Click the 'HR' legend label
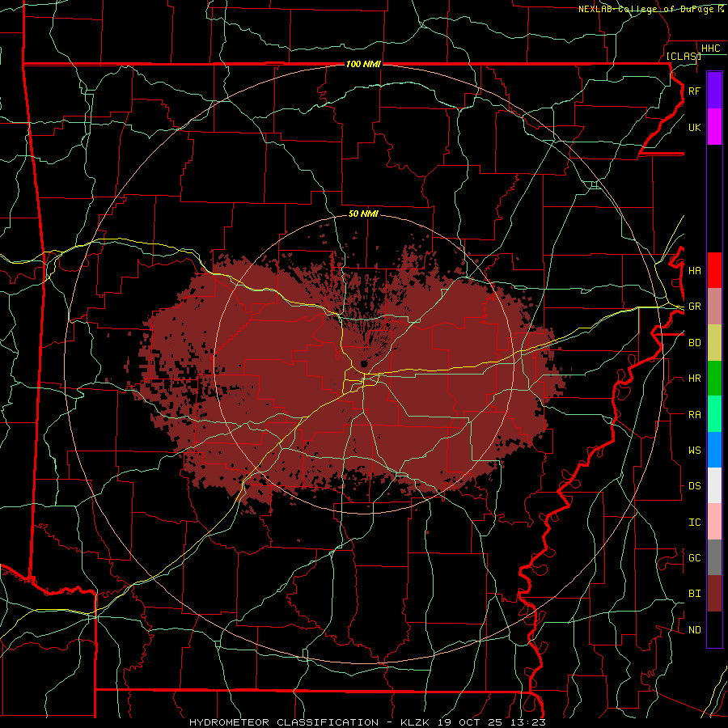The width and height of the screenshot is (728, 728). point(694,379)
